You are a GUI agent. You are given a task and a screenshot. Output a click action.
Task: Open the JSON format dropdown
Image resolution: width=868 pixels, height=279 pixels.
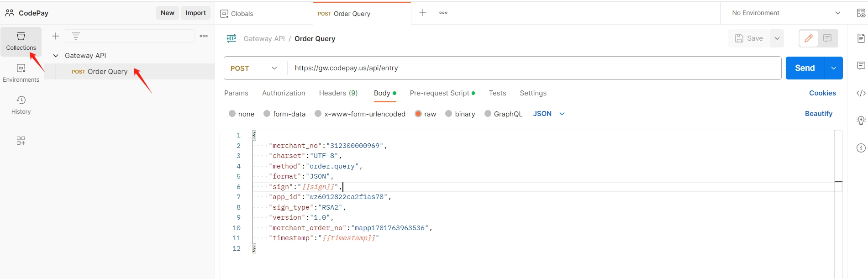tap(549, 114)
